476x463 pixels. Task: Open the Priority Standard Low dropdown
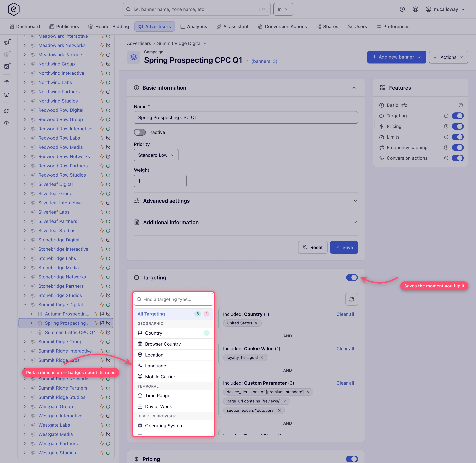[156, 155]
